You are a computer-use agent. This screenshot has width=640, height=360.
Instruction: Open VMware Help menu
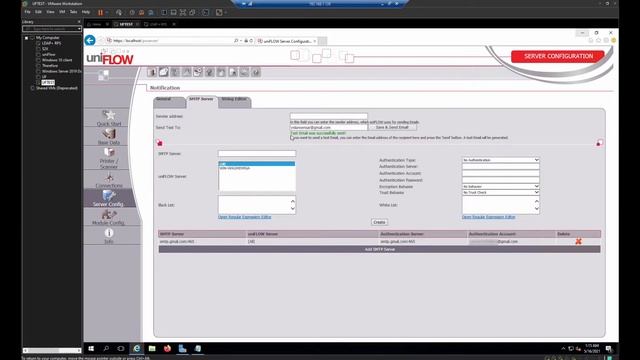(86, 12)
